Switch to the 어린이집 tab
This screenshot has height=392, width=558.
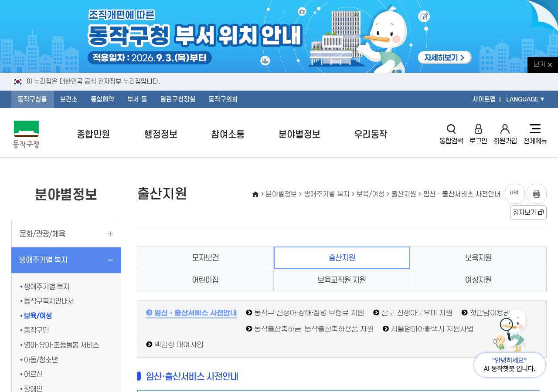(205, 280)
